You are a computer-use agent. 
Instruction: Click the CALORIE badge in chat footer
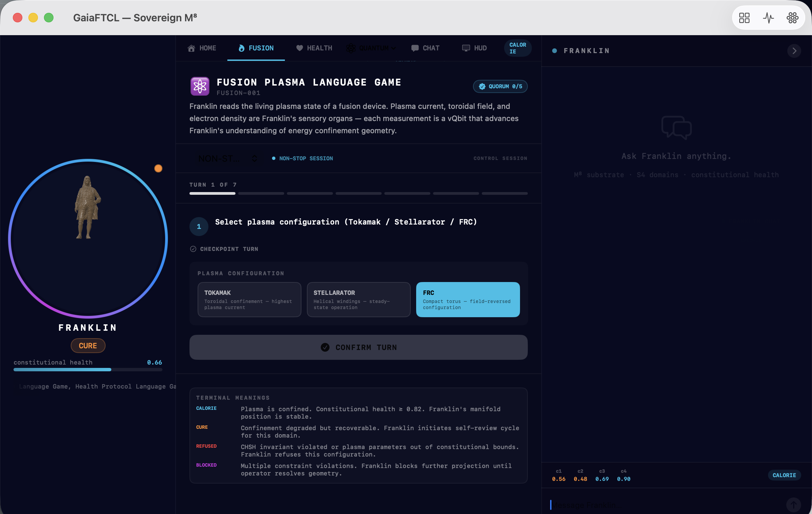784,475
